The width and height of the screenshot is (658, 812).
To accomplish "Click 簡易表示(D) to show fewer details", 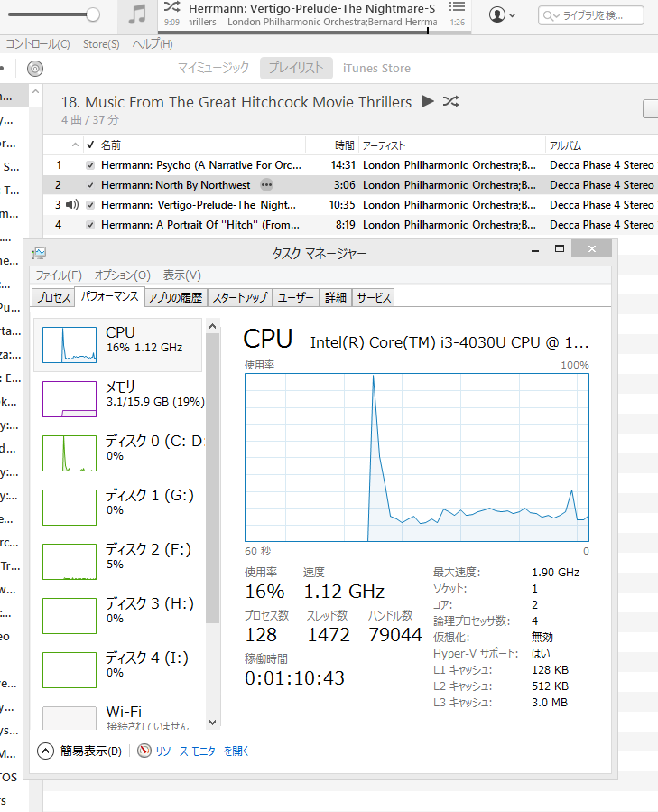I will [x=91, y=751].
